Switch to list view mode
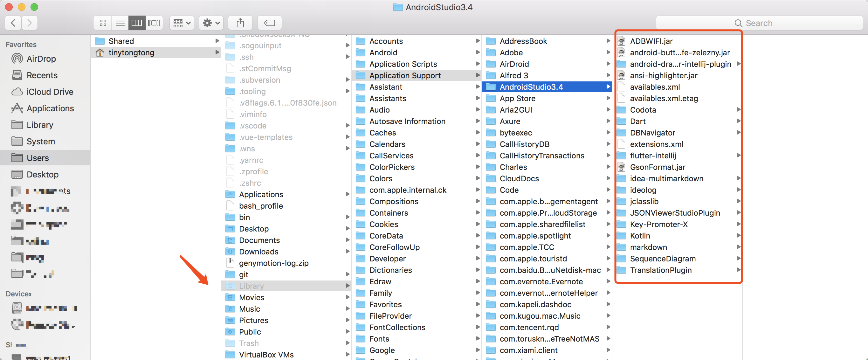This screenshot has height=360, width=868. [120, 23]
